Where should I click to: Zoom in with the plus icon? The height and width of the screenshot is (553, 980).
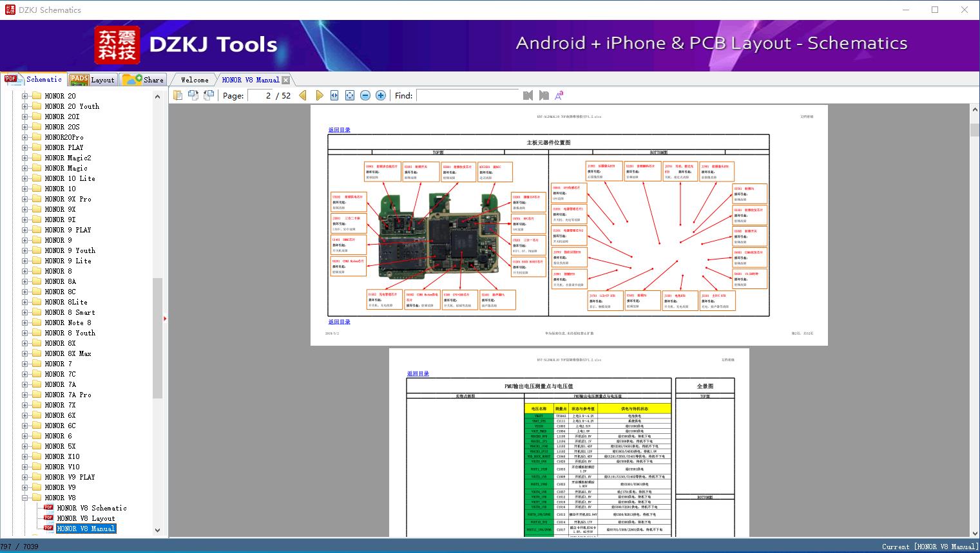pos(381,95)
